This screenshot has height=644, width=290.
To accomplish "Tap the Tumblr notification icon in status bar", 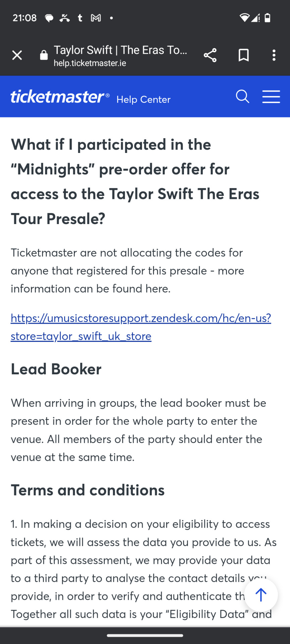I will coord(80,18).
